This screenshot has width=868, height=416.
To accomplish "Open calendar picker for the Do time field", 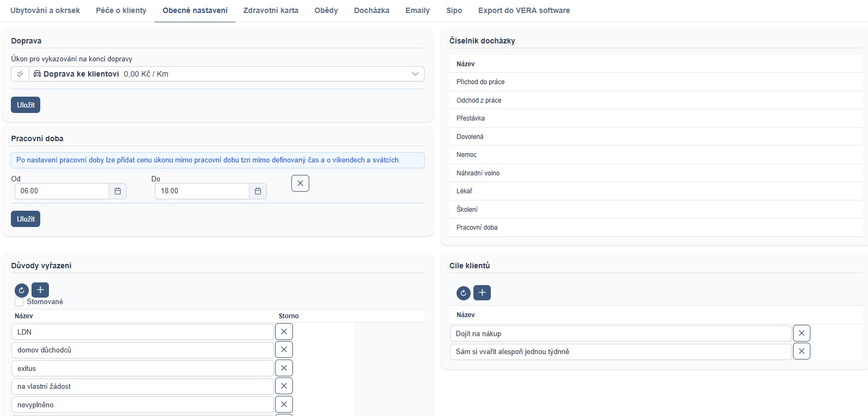I will coord(258,191).
